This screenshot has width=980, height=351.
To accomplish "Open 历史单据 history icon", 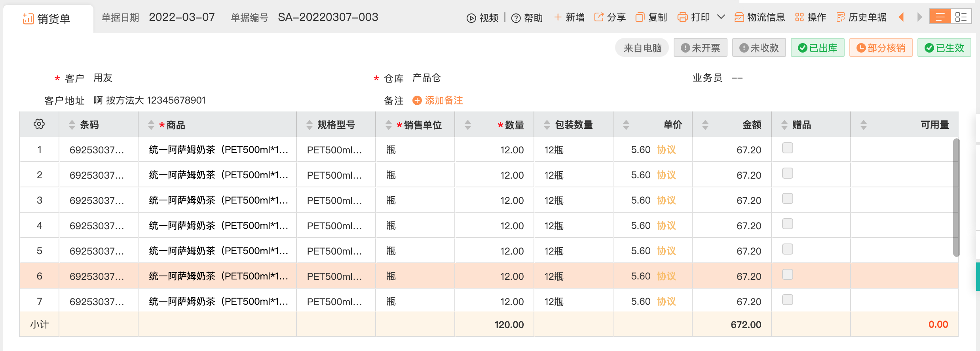I will [x=840, y=17].
